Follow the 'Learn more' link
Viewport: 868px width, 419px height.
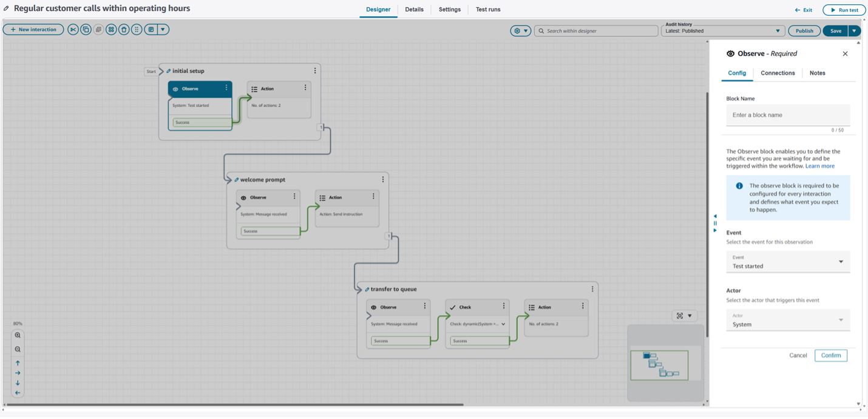819,166
